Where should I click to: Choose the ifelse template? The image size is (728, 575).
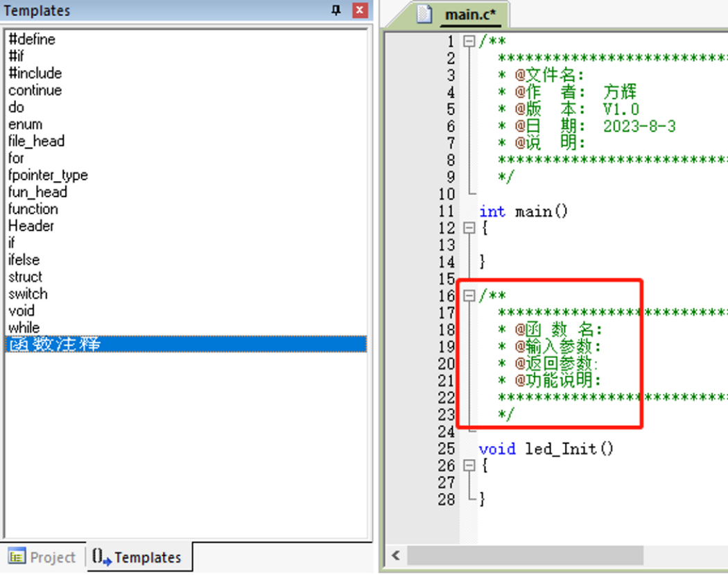coord(24,260)
